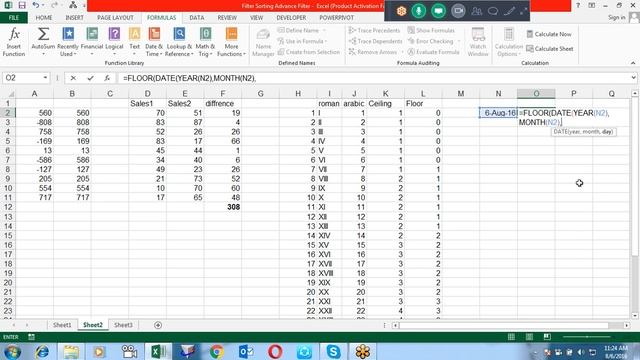
Task: Switch to the HOME tab
Action: [44, 18]
